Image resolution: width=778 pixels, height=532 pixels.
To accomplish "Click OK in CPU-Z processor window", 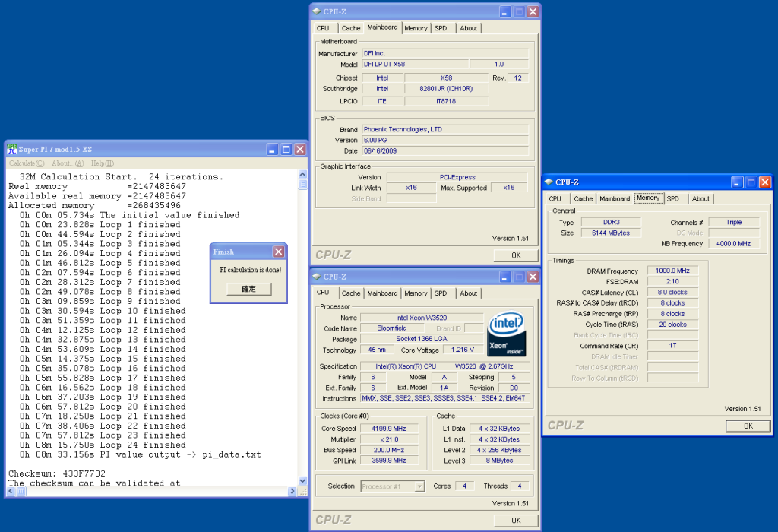I will coord(516,520).
